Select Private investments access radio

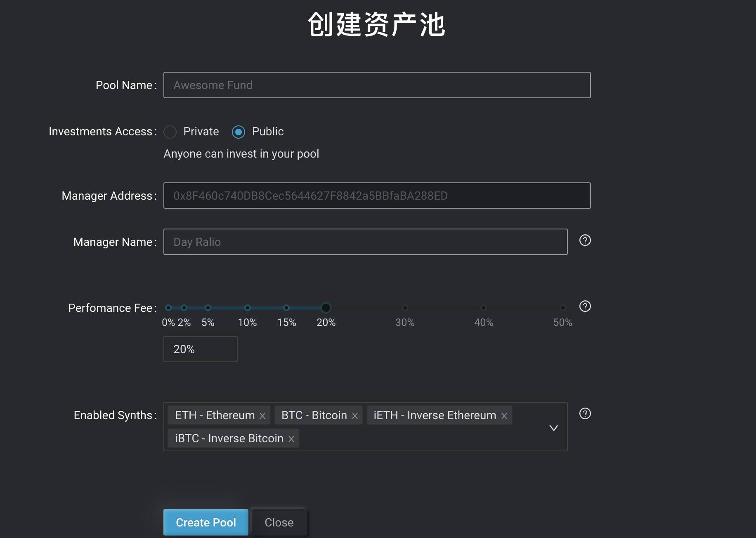click(x=170, y=132)
